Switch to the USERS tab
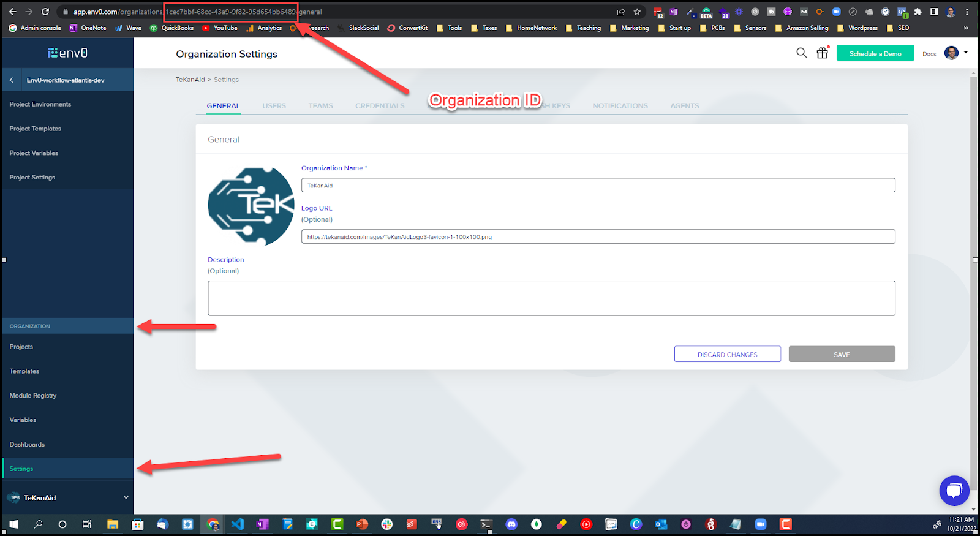The width and height of the screenshot is (980, 536). coord(274,106)
